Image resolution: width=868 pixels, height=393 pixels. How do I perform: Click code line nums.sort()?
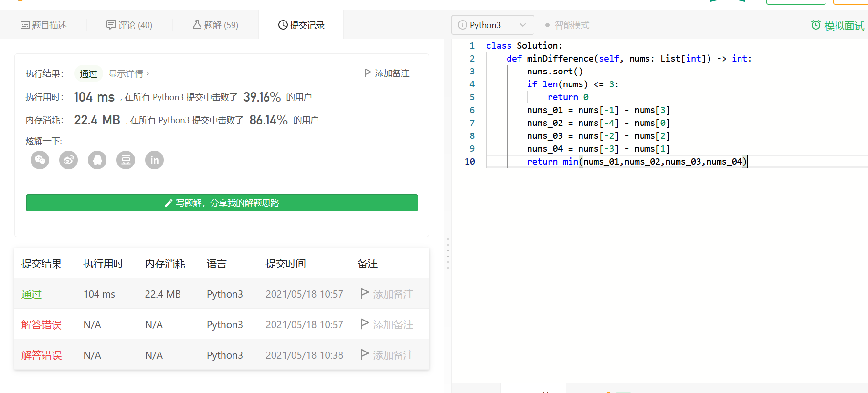555,71
